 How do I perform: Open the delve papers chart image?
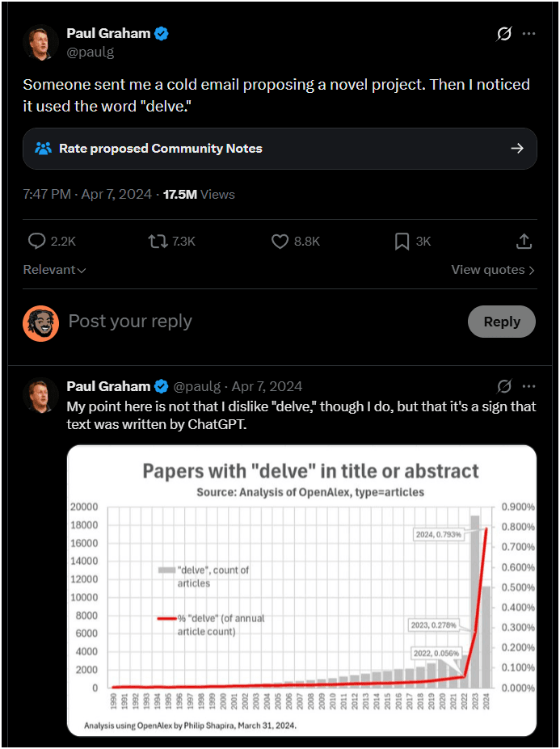click(301, 591)
